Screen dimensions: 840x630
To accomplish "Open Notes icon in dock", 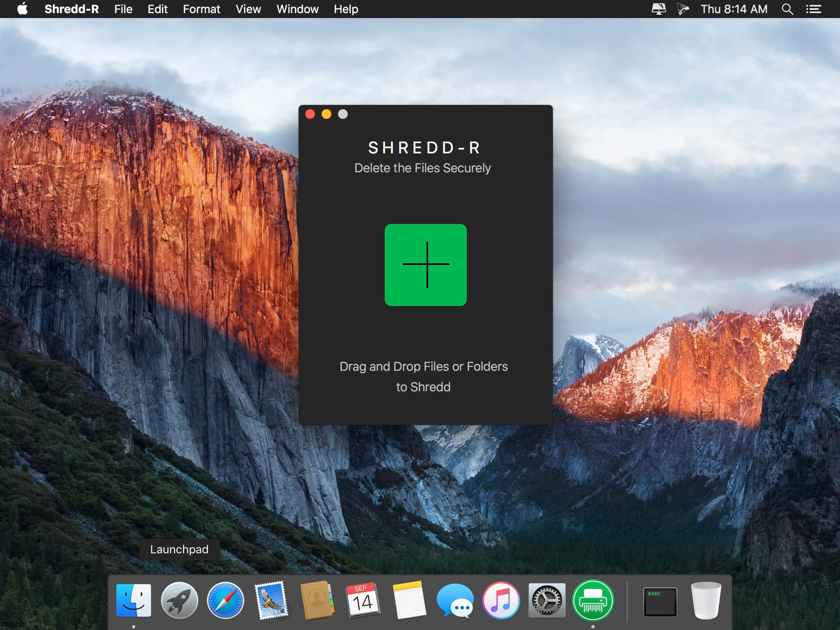I will [409, 600].
